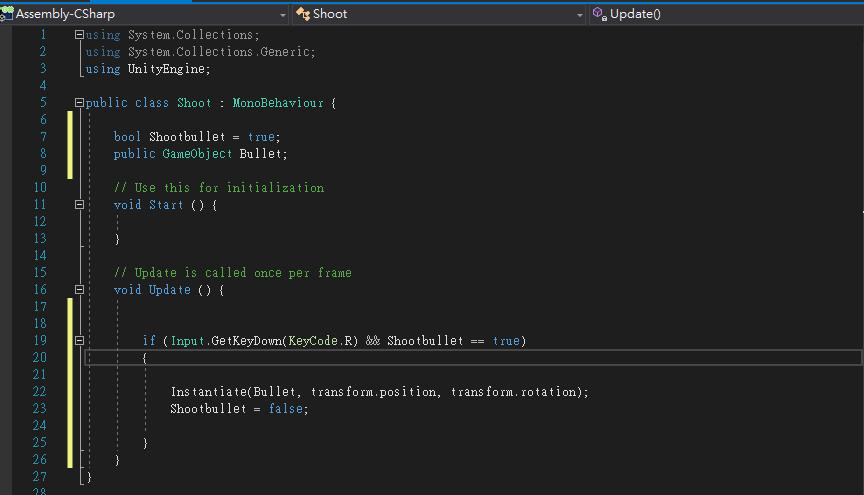Click the false keyword on line 23
This screenshot has height=495, width=864.
[x=286, y=409]
